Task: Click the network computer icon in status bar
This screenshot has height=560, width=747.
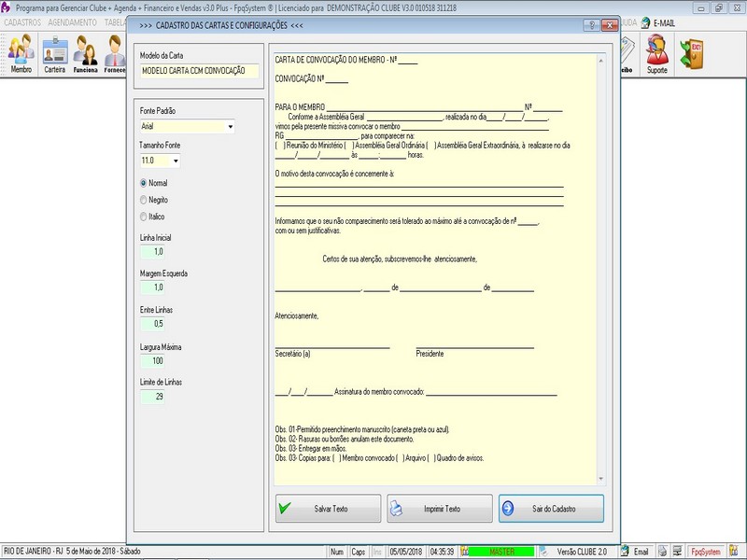Action: click(x=677, y=552)
